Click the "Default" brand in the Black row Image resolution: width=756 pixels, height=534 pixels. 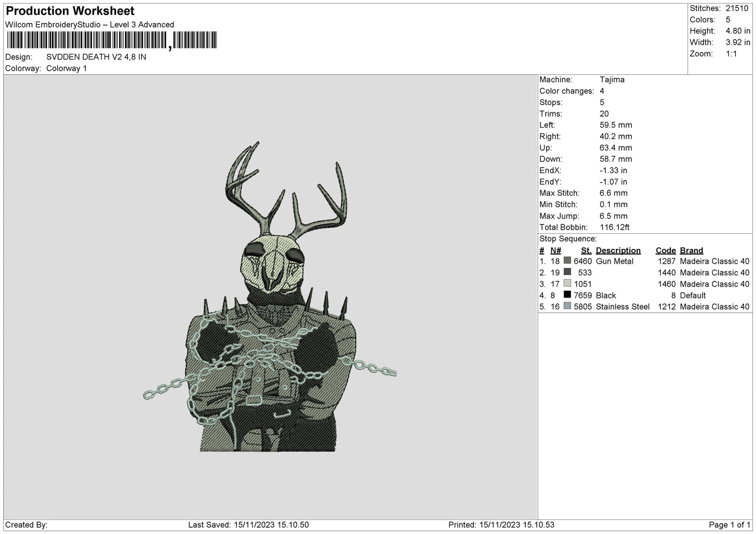[693, 296]
